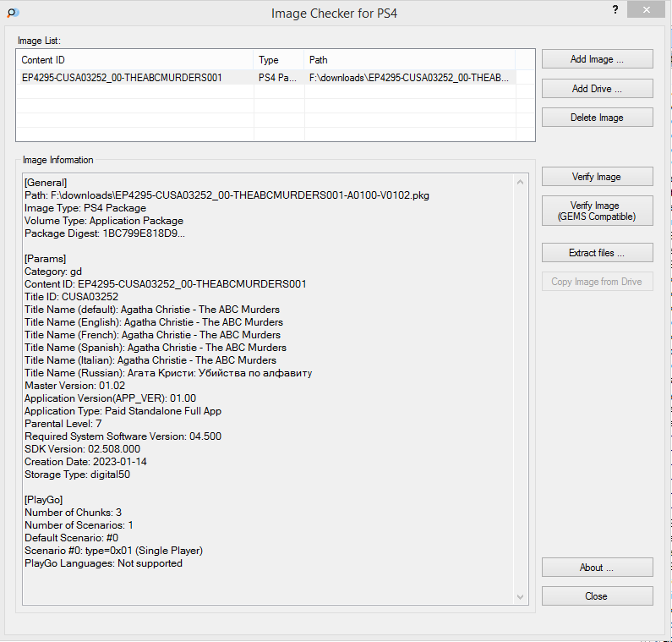This screenshot has width=672, height=642.
Task: Click the 'PS4 Pa...' type cell
Action: coord(278,78)
